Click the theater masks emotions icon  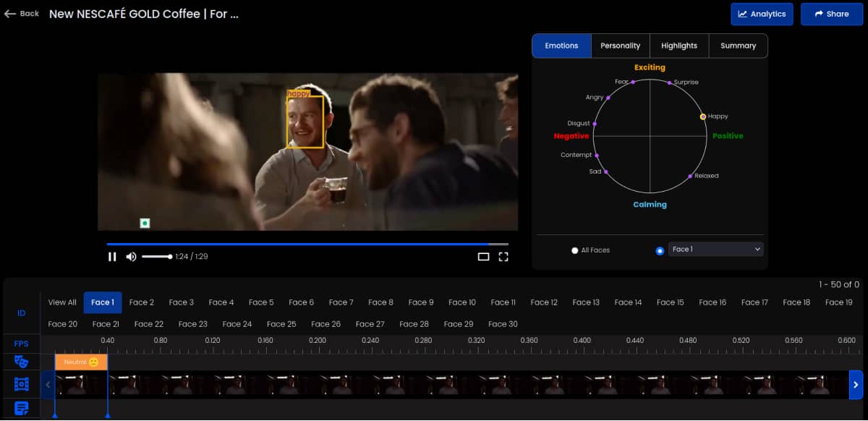(21, 362)
